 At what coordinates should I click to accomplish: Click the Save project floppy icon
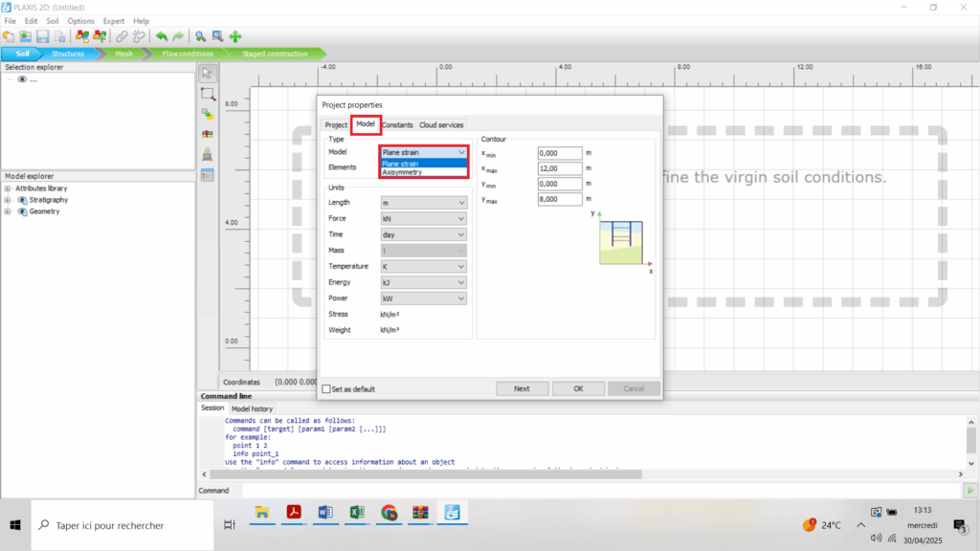[x=42, y=37]
